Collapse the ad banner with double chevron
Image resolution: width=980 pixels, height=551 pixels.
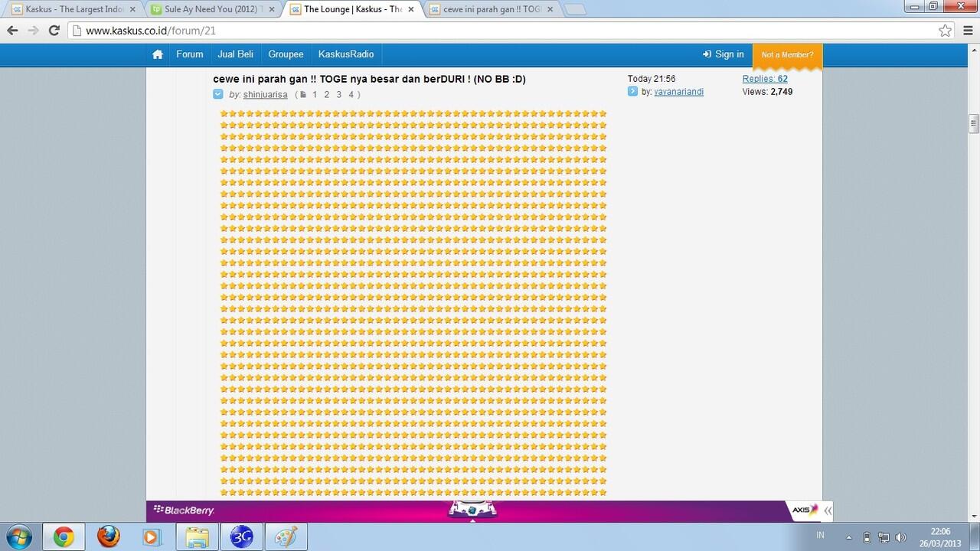tap(828, 510)
